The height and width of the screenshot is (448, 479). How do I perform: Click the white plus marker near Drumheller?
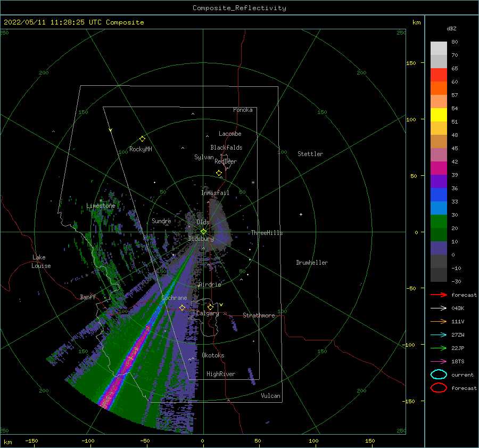pos(301,214)
